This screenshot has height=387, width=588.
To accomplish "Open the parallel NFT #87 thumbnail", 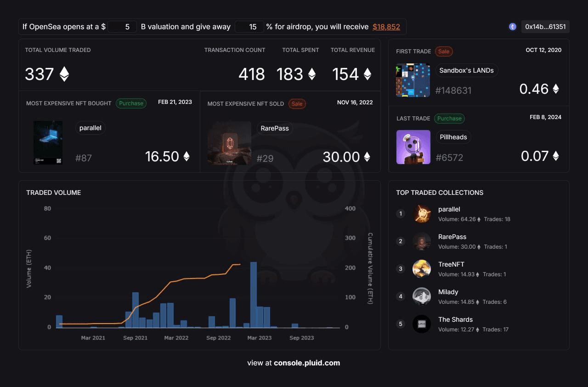I will coord(48,142).
